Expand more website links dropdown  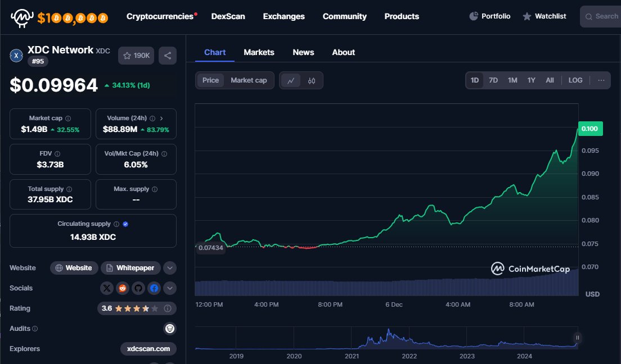pos(170,268)
